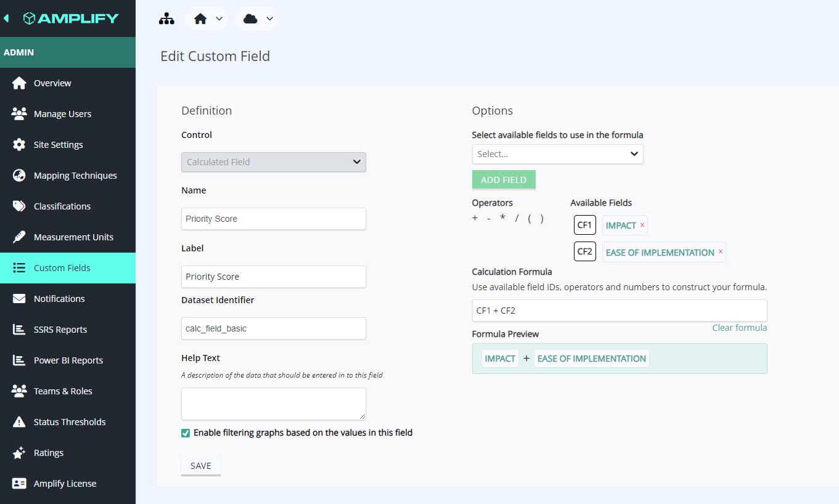Select the multiplication operator in Operators
839x504 pixels.
[x=502, y=217]
